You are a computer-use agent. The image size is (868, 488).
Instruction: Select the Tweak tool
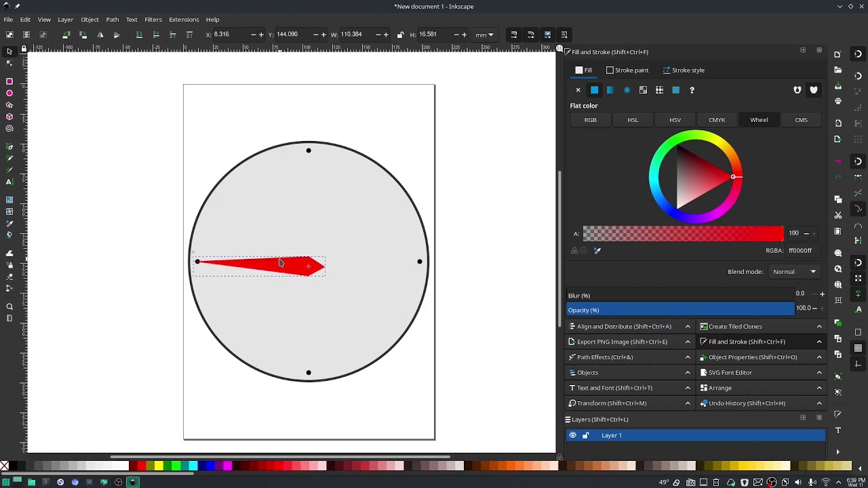click(x=9, y=253)
